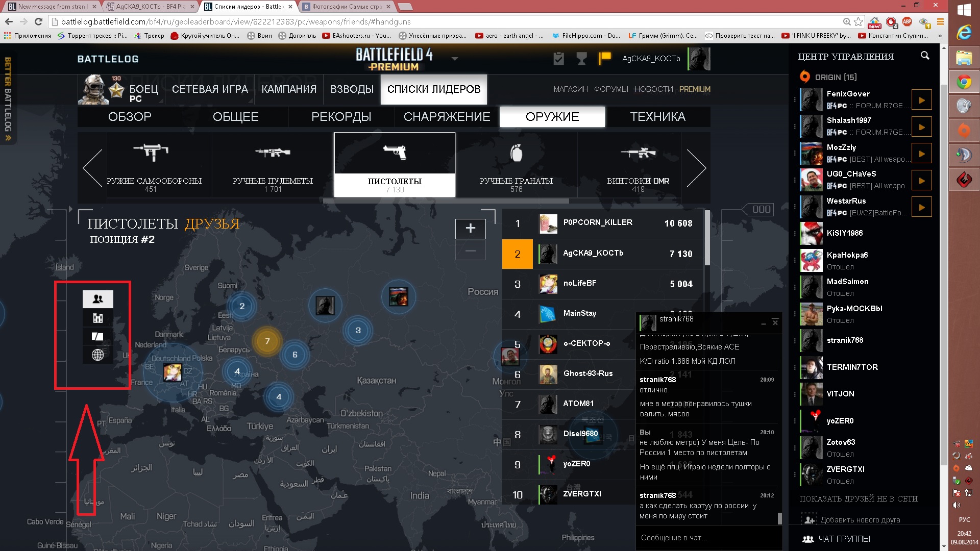
Task: Select the city leaderboard scope icon
Action: [97, 318]
